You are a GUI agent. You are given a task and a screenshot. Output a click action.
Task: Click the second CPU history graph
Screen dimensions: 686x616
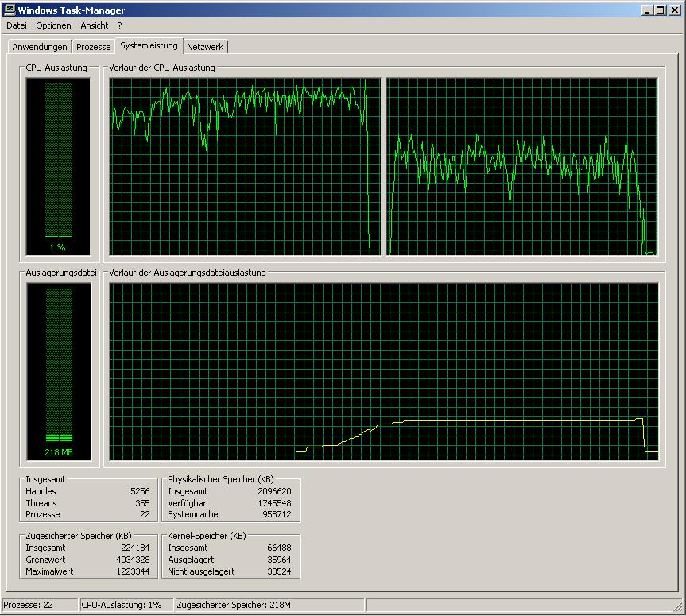(x=522, y=166)
